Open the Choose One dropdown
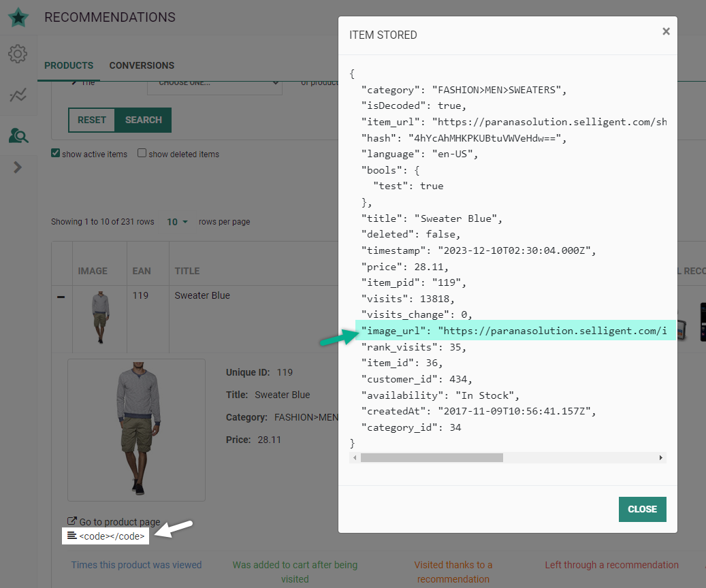706x588 pixels. [214, 83]
